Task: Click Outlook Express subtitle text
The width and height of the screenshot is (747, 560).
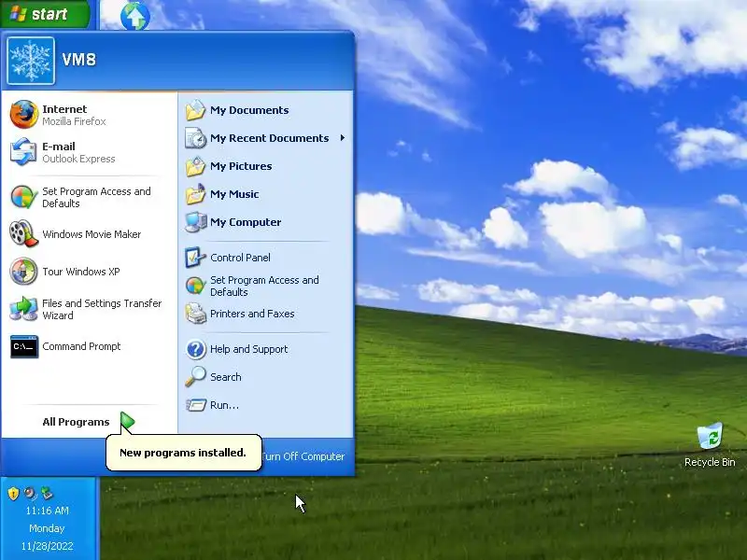Action: pyautogui.click(x=78, y=159)
